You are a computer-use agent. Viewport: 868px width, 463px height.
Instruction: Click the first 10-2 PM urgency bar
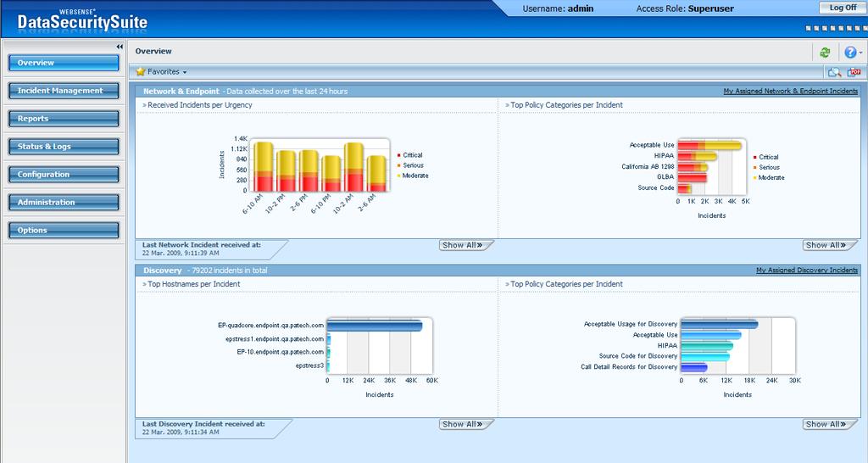coord(287,170)
